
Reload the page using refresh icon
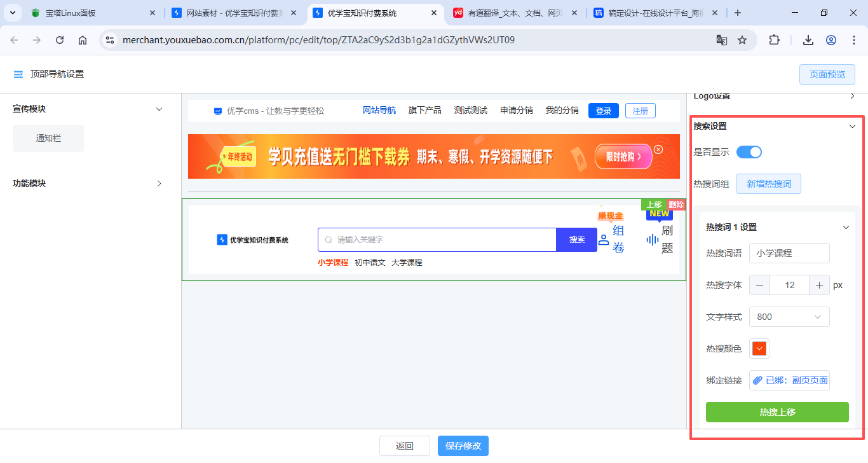(60, 40)
